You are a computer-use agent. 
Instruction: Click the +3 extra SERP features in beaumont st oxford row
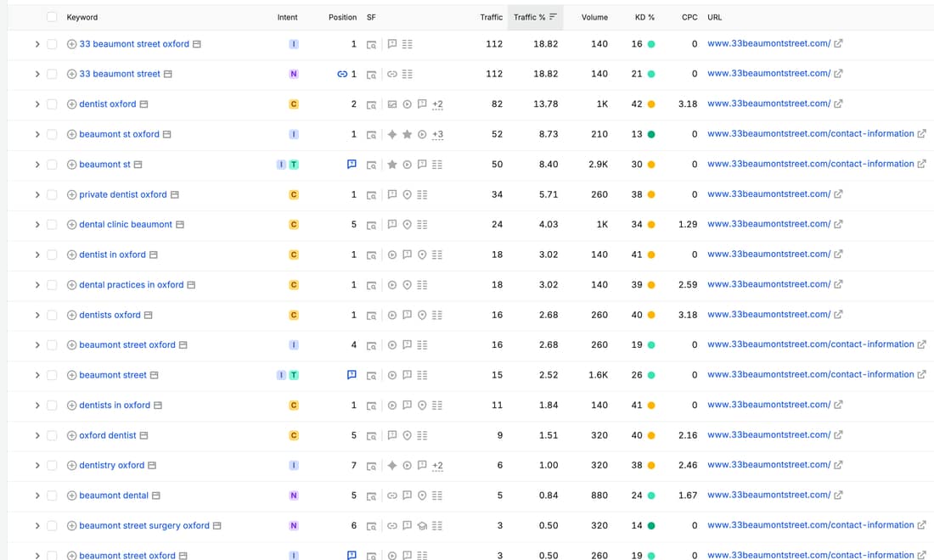click(x=437, y=135)
